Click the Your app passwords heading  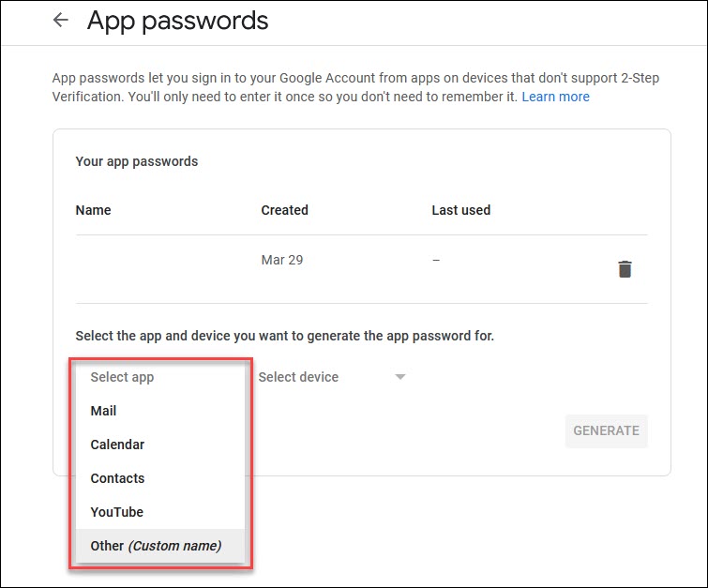(137, 161)
